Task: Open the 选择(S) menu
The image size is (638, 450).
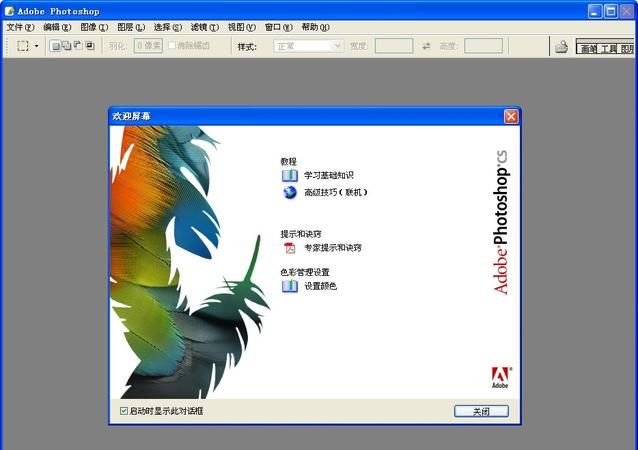Action: (x=168, y=27)
